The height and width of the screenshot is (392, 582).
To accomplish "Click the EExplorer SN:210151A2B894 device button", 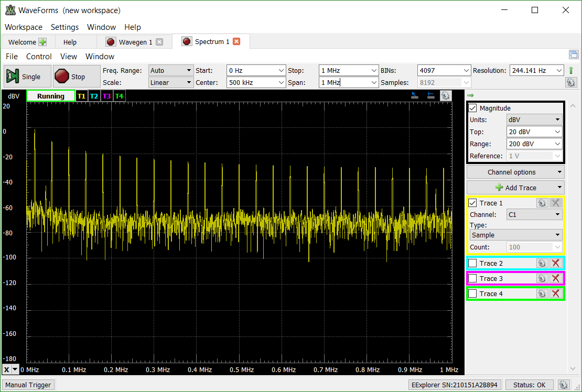I will pos(455,385).
